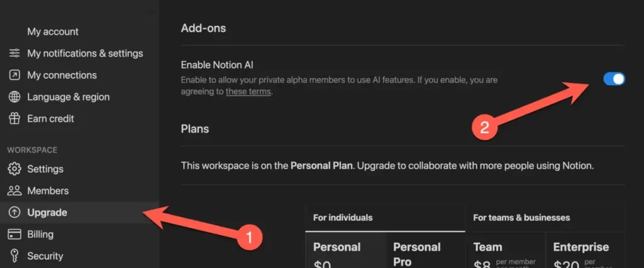Image resolution: width=644 pixels, height=268 pixels.
Task: Click the arrow-box icon for My connections
Action: click(14, 75)
